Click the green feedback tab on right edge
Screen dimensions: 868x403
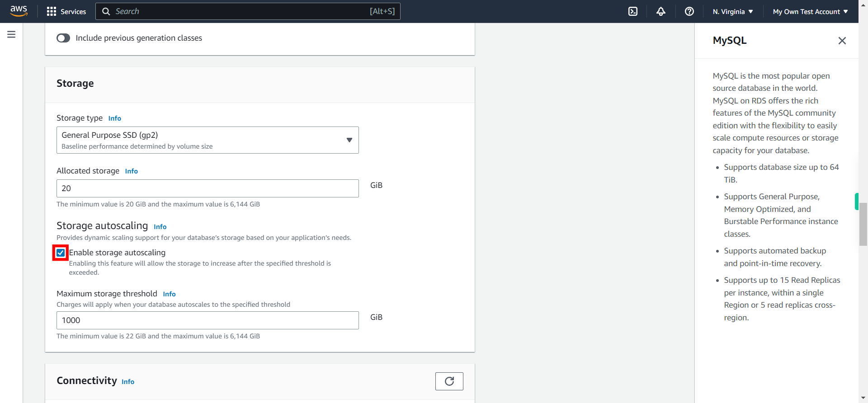(x=857, y=201)
